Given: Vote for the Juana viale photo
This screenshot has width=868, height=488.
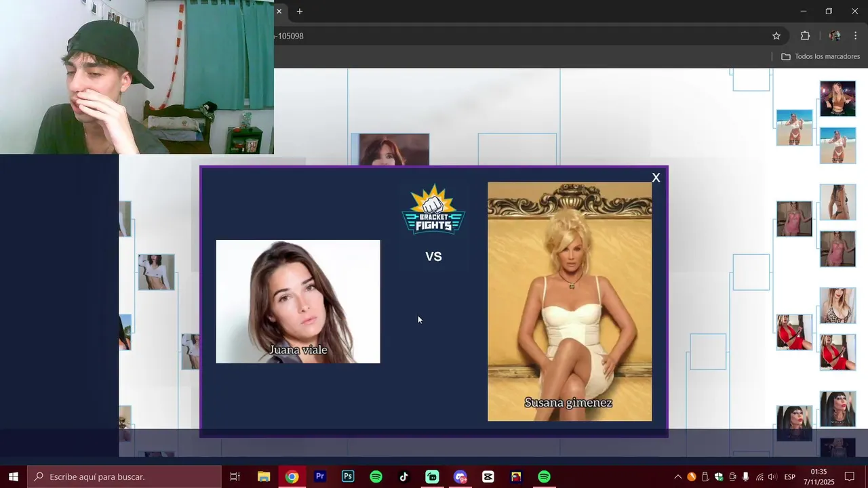Looking at the screenshot, I should click(x=298, y=302).
